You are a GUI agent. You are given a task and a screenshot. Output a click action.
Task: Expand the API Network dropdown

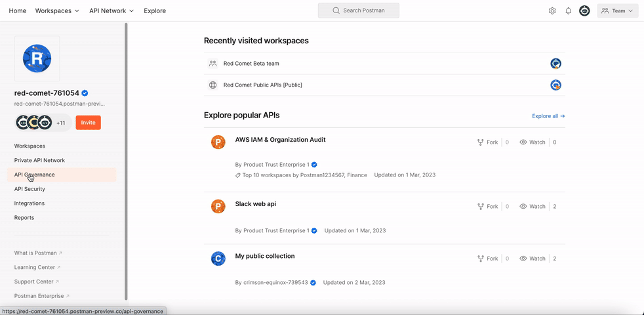tap(111, 10)
